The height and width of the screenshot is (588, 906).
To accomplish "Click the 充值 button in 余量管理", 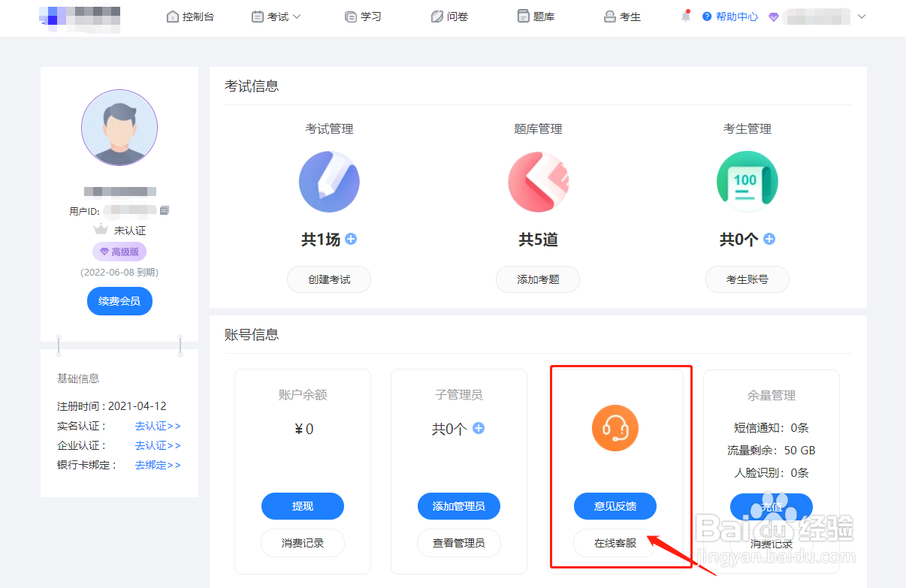I will click(x=772, y=506).
